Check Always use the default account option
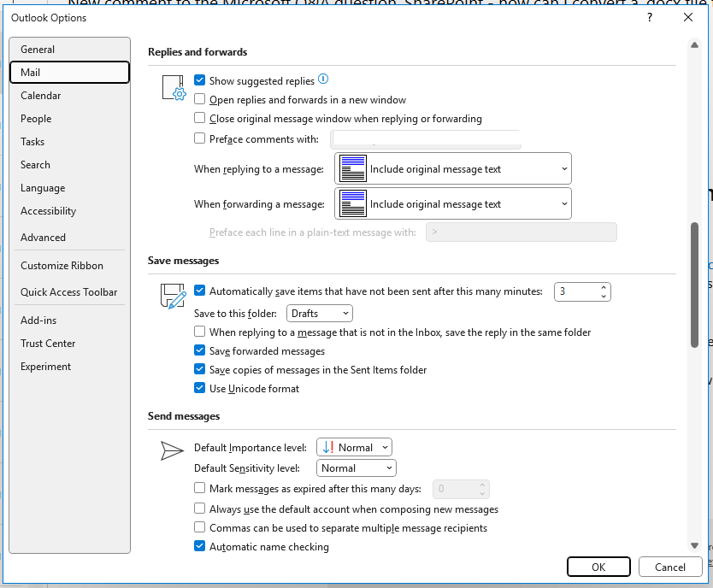The width and height of the screenshot is (713, 588). pos(199,509)
